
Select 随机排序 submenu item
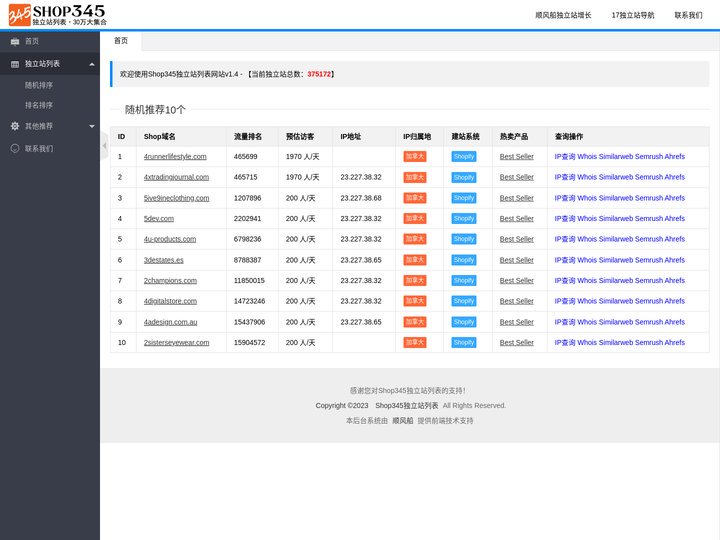click(39, 85)
